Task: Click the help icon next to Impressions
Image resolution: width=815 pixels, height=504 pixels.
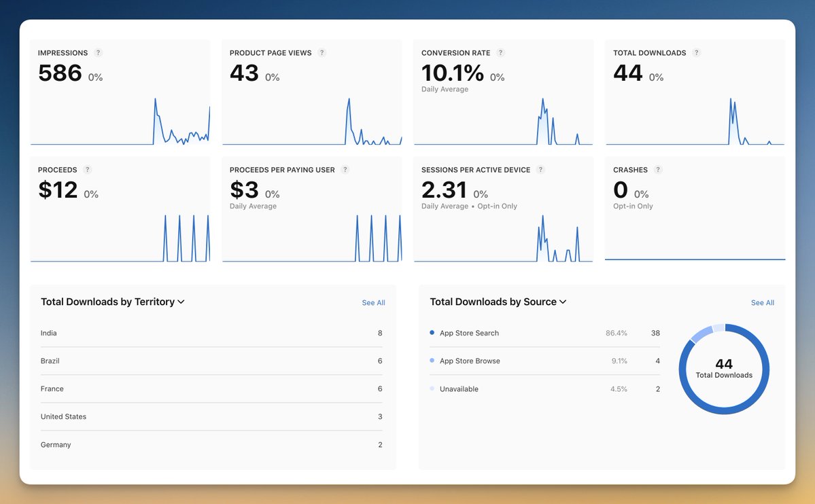Action: (99, 52)
